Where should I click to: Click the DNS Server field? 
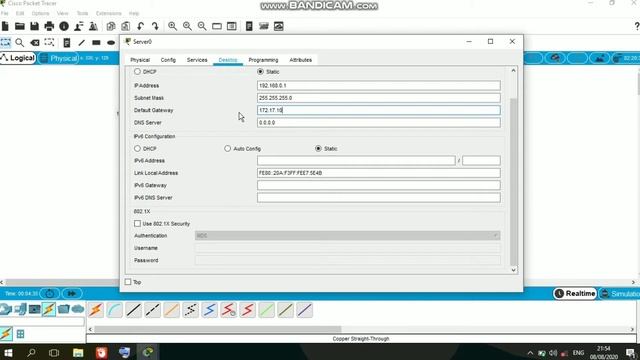pos(379,122)
